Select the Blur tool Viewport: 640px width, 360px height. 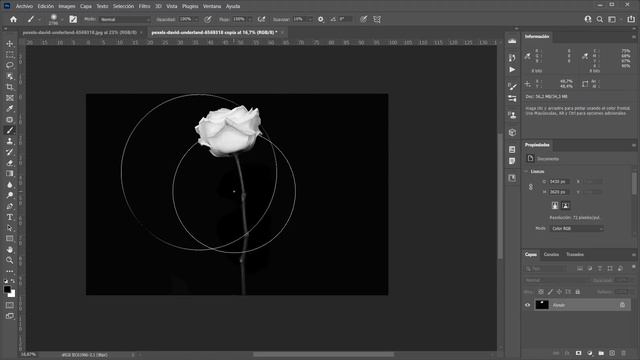[x=10, y=184]
